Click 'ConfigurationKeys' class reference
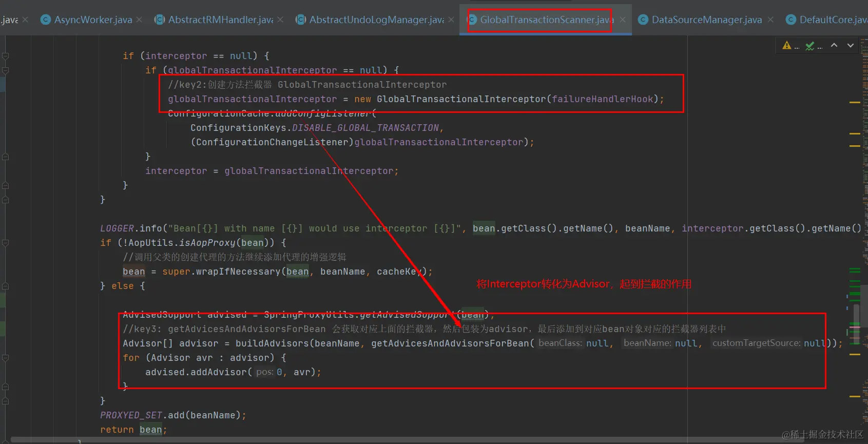The image size is (868, 444). pos(238,128)
